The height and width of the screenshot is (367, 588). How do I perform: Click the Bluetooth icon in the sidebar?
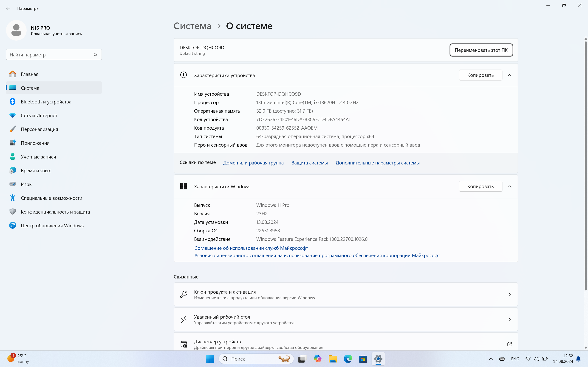[13, 101]
